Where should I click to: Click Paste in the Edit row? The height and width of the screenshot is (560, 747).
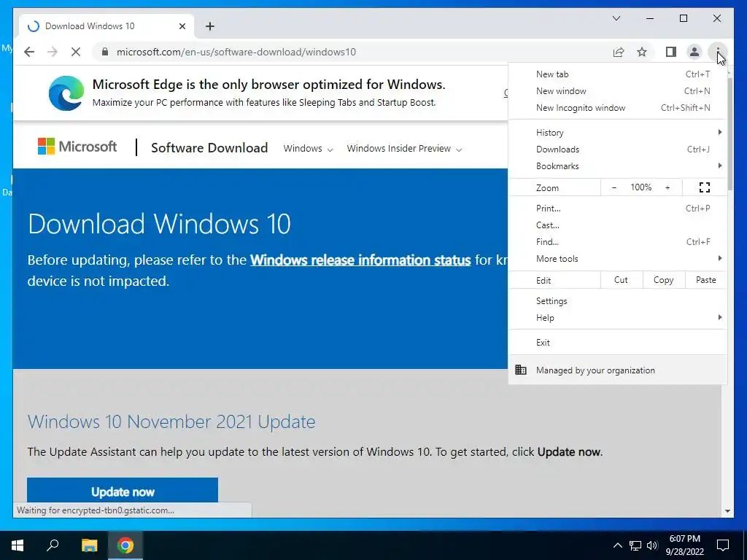tap(706, 280)
